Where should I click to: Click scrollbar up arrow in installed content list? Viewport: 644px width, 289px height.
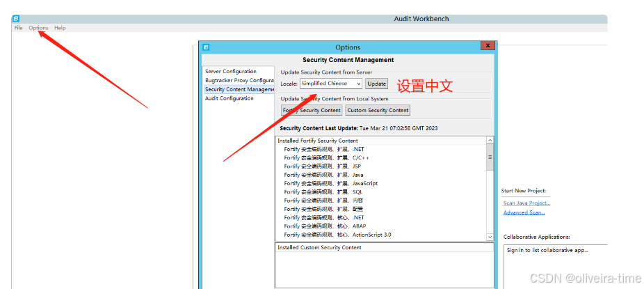pos(490,140)
